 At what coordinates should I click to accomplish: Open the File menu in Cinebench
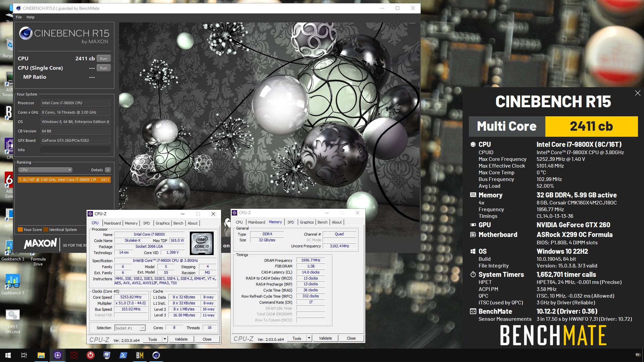point(19,17)
